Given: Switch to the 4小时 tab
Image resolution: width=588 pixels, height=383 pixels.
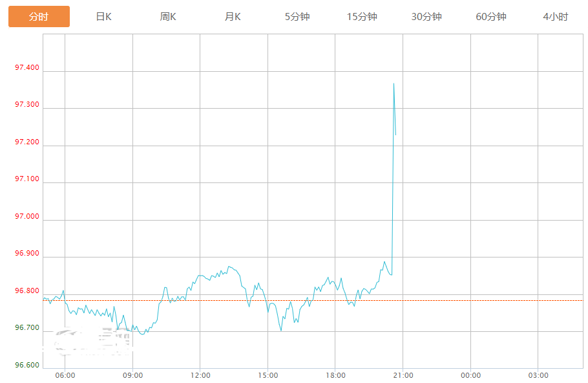Looking at the screenshot, I should [x=556, y=17].
